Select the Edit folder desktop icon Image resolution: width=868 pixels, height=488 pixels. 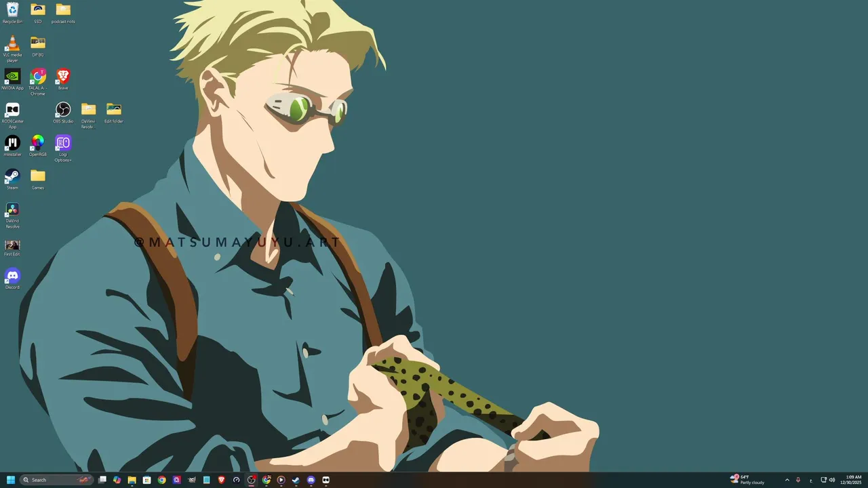tap(114, 113)
